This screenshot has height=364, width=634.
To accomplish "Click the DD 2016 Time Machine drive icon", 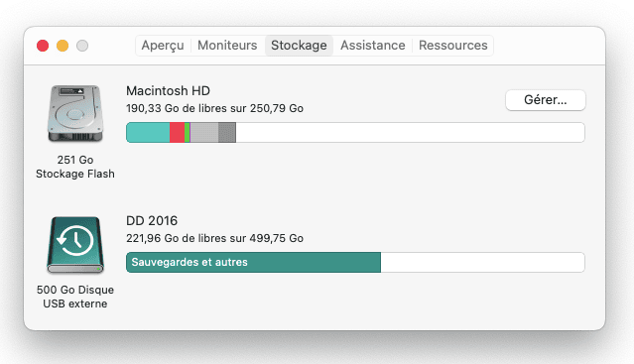I will click(x=75, y=245).
